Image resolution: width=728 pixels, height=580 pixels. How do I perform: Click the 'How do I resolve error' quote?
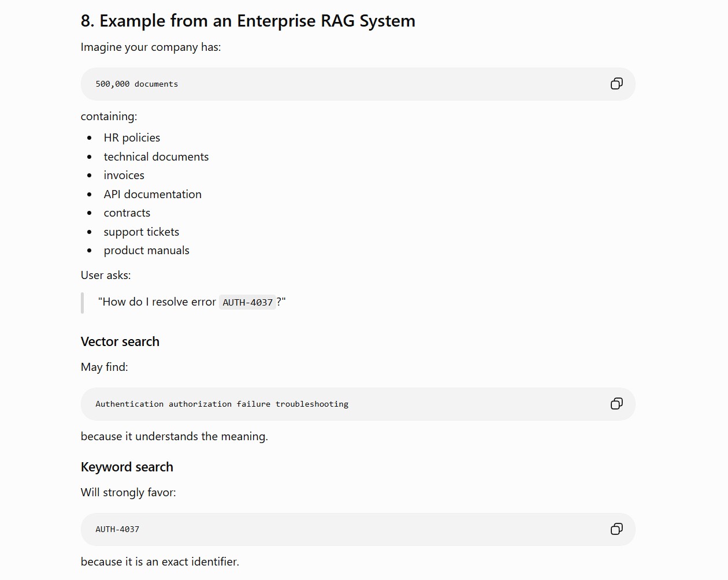[x=192, y=302]
